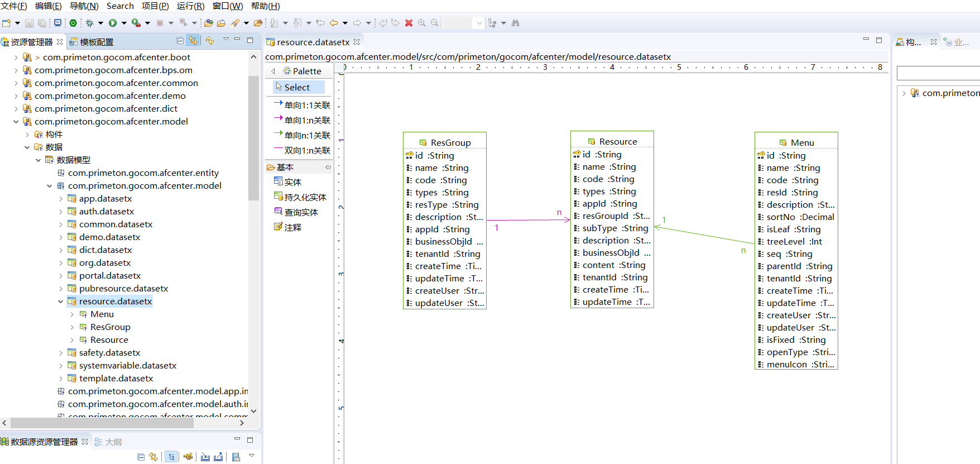Select ResGroup entity in project tree
The height and width of the screenshot is (464, 980).
(x=110, y=327)
